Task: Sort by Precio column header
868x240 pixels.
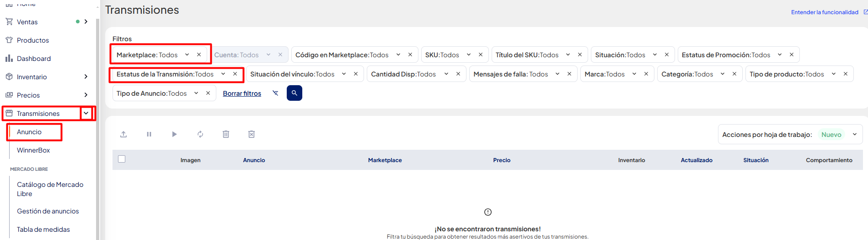Action: (502, 160)
